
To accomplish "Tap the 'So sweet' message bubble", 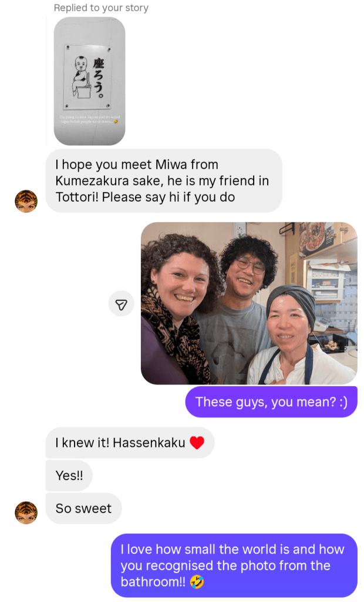I will (x=83, y=509).
